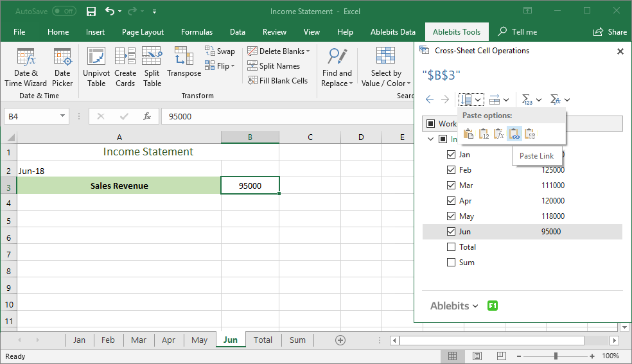
Task: Click the Share button
Action: coord(610,32)
